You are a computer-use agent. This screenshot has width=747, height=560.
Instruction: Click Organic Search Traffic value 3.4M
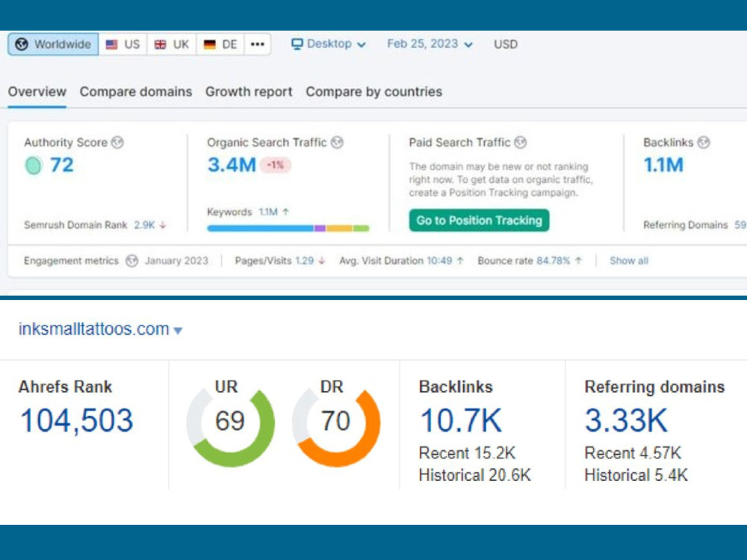click(232, 165)
